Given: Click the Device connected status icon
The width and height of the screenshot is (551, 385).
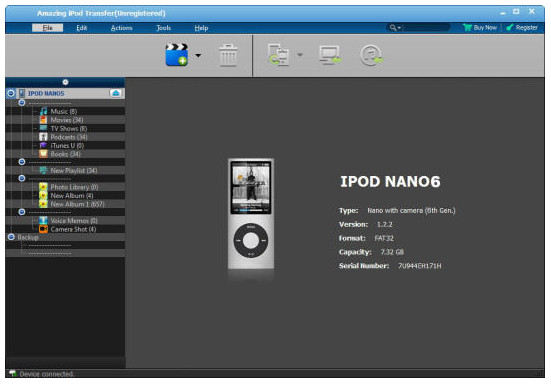Looking at the screenshot, I should [13, 373].
